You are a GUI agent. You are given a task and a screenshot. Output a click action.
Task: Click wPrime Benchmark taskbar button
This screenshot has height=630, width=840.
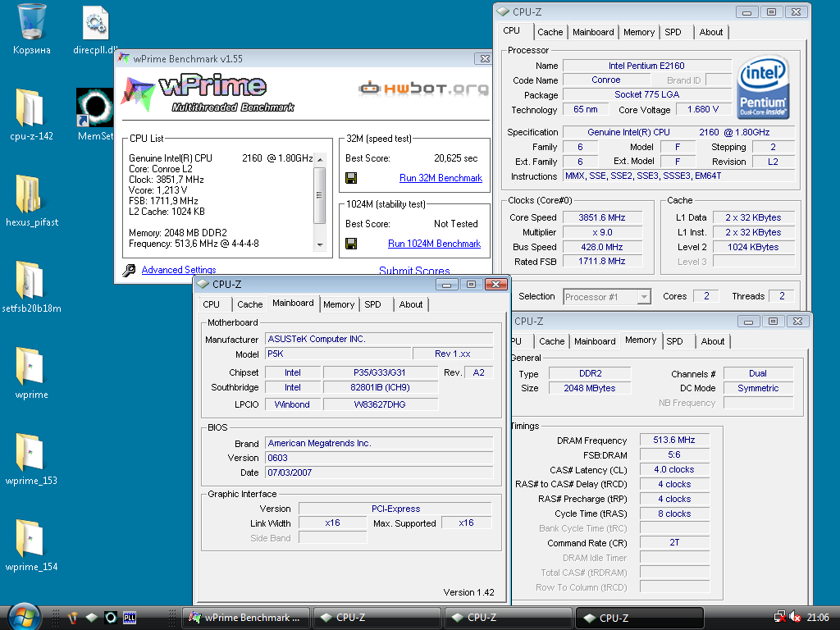click(x=246, y=618)
